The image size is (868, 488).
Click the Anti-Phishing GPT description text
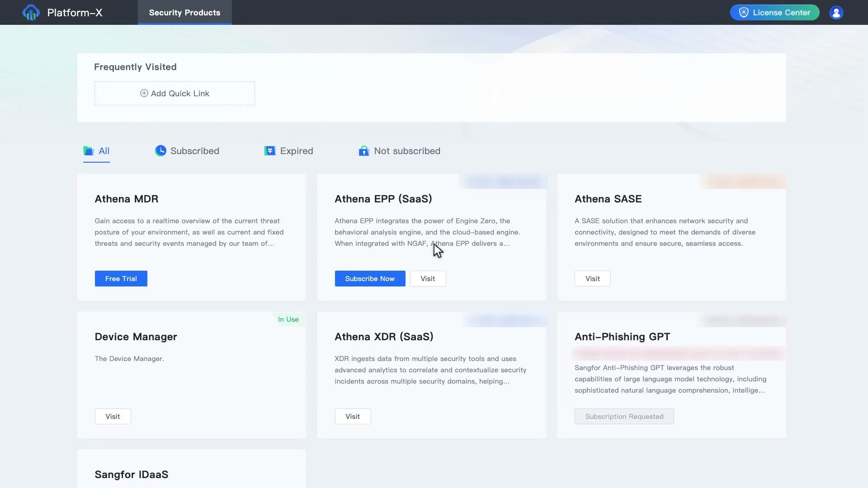[670, 379]
